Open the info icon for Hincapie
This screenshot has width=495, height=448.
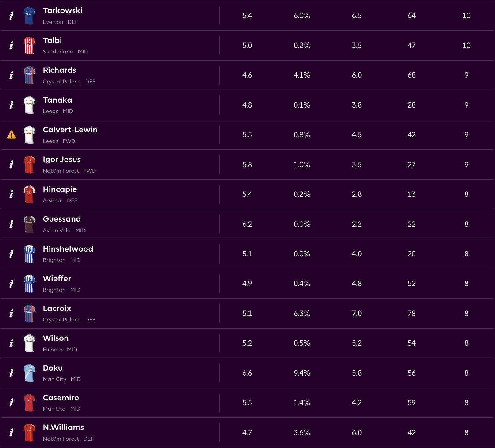(x=11, y=194)
